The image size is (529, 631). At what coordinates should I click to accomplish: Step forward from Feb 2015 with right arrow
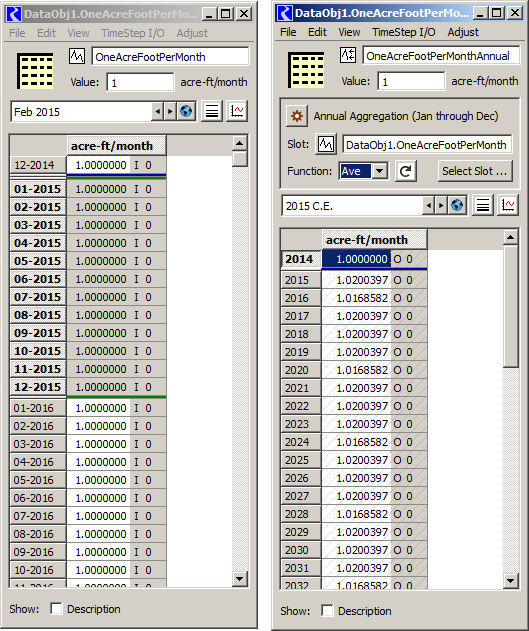(x=170, y=111)
